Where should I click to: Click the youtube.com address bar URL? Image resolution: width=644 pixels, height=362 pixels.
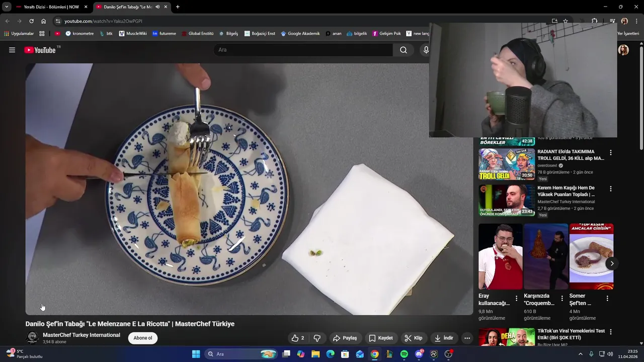[103, 21]
